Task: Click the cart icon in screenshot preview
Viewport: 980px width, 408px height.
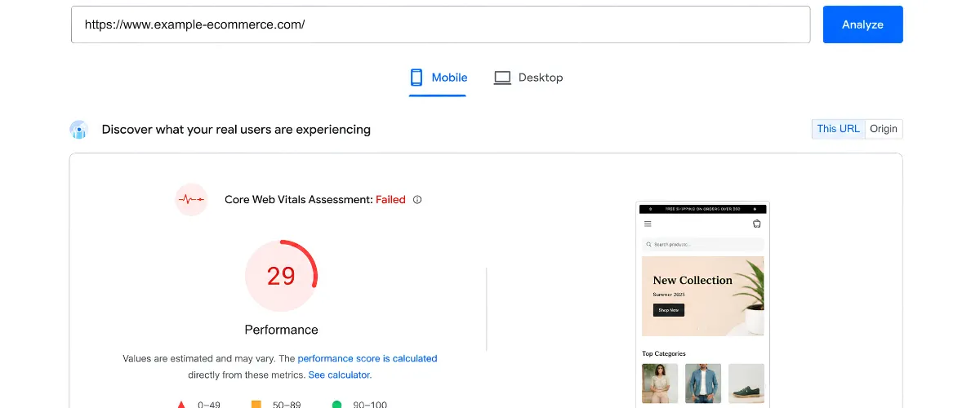Action: 756,224
